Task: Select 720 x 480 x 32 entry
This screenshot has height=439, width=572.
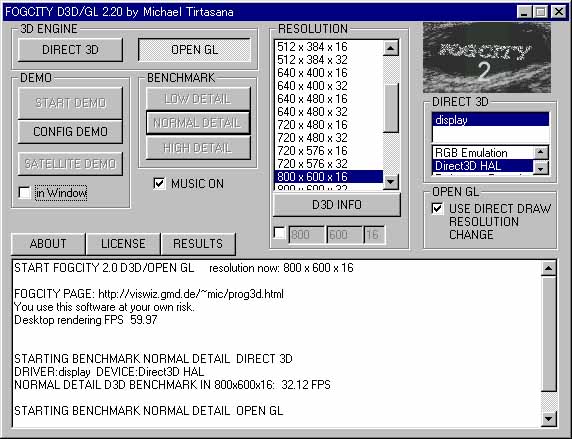Action: tap(329, 138)
